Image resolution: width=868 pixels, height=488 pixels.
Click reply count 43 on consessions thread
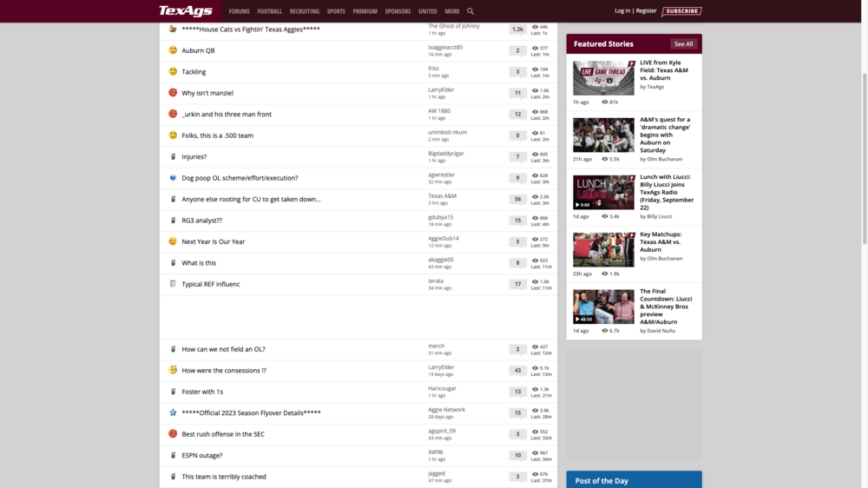pyautogui.click(x=517, y=371)
